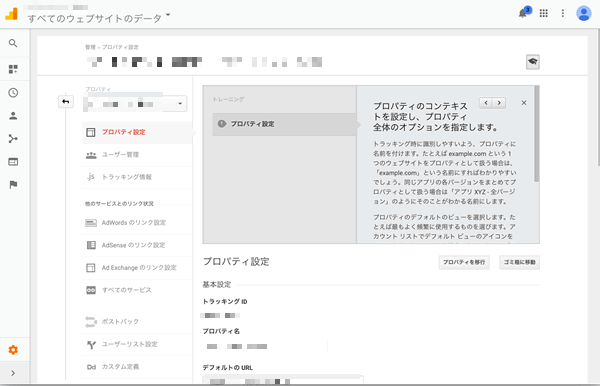The height and width of the screenshot is (386, 600).
Task: Click the ゴミ箱に移動 button
Action: pos(519,262)
